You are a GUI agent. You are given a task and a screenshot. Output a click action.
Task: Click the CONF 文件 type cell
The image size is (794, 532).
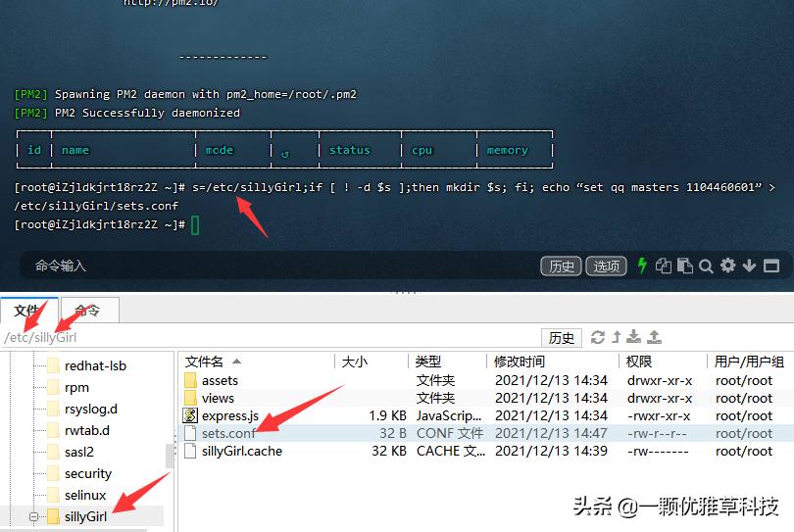pyautogui.click(x=450, y=433)
